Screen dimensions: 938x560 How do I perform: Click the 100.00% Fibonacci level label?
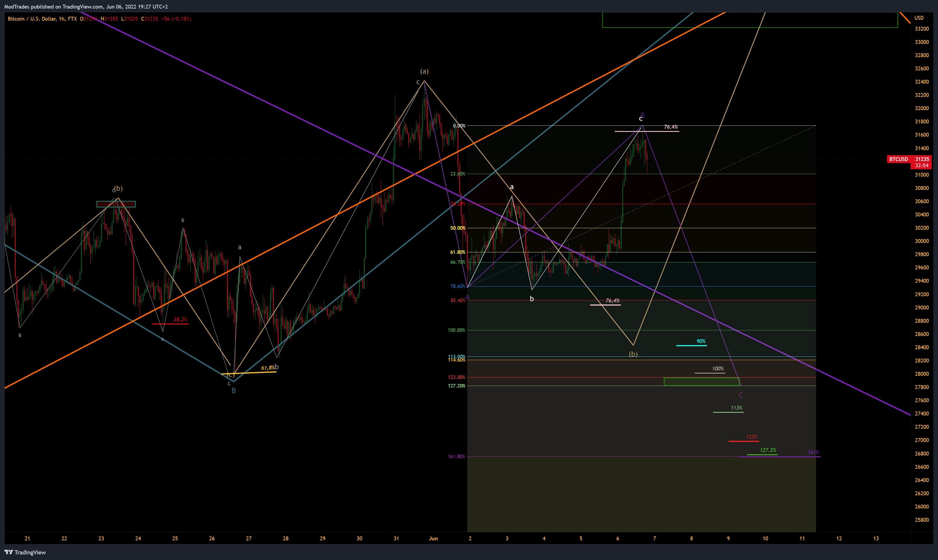[x=456, y=330]
